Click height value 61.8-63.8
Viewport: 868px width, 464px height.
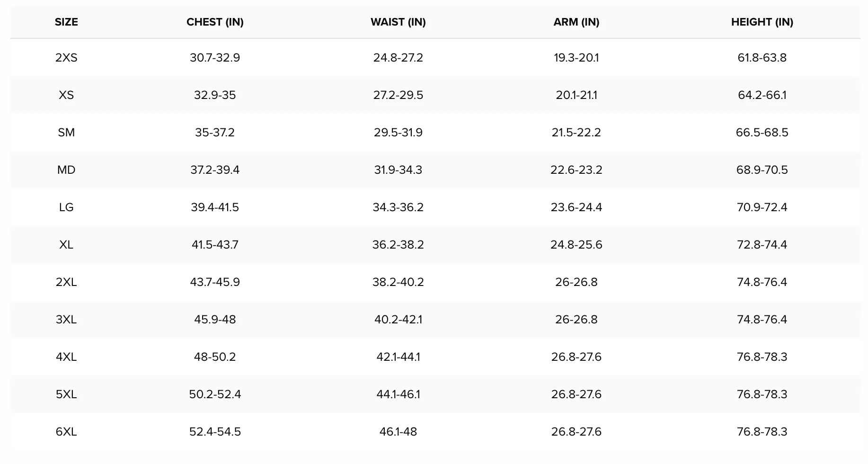tap(762, 58)
